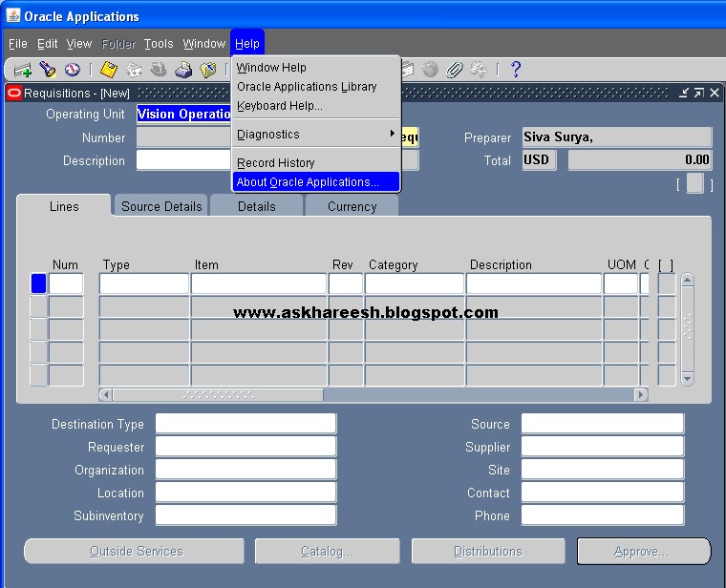Open the Show Navigator toolbar icon
726x588 pixels.
pyautogui.click(x=73, y=70)
